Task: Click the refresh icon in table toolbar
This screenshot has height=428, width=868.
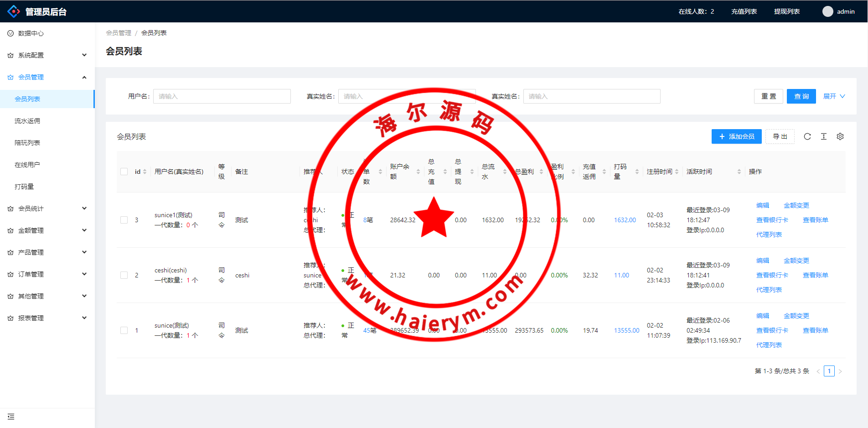Action: coord(807,136)
